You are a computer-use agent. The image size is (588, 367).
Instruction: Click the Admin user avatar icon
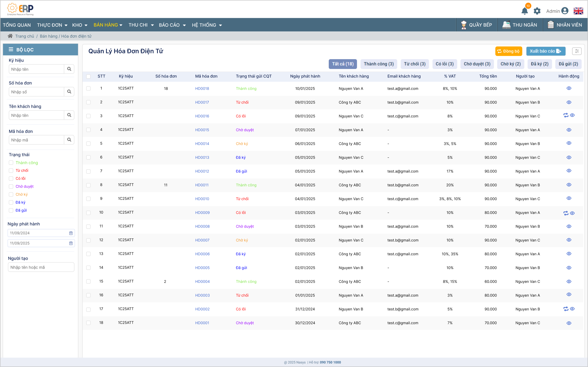[x=565, y=11]
